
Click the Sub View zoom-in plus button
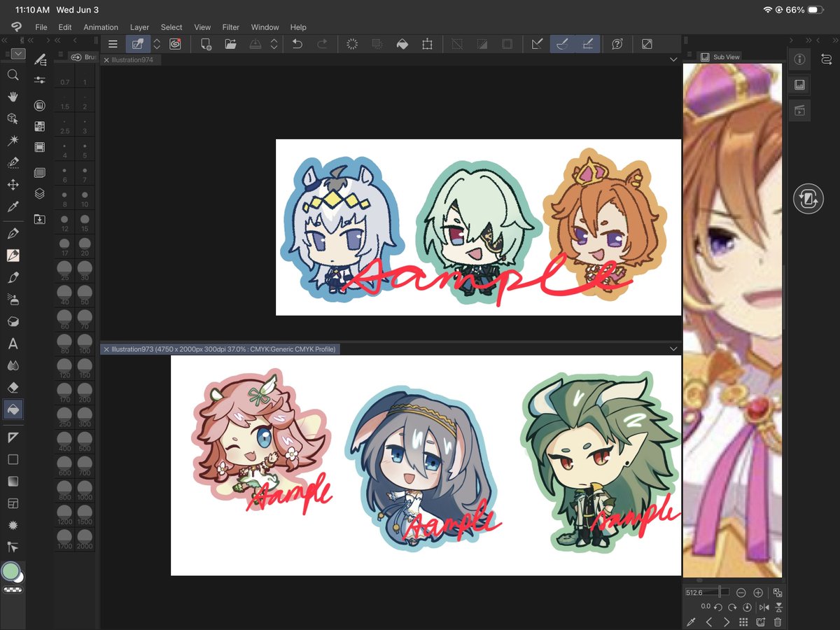[758, 592]
